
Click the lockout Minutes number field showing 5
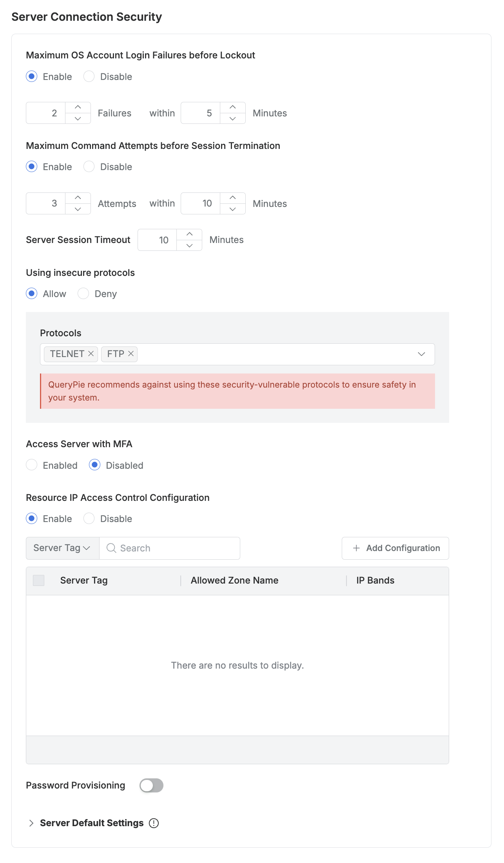click(201, 113)
